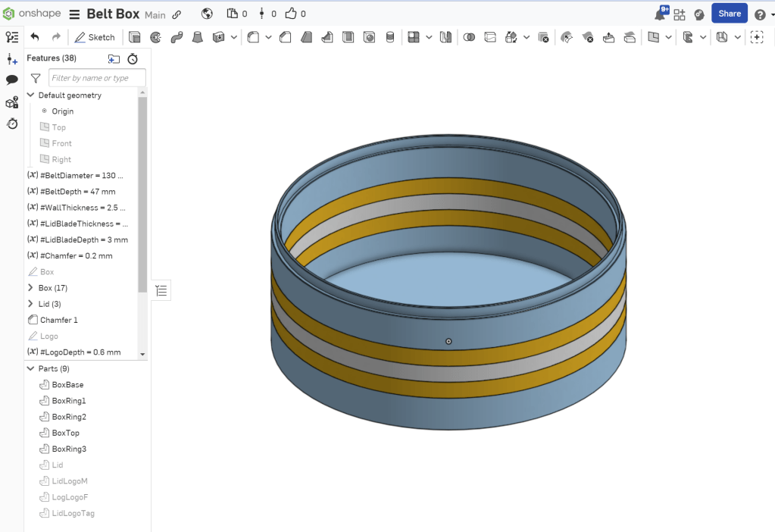
Task: Select the Revolve tool
Action: coord(156,37)
